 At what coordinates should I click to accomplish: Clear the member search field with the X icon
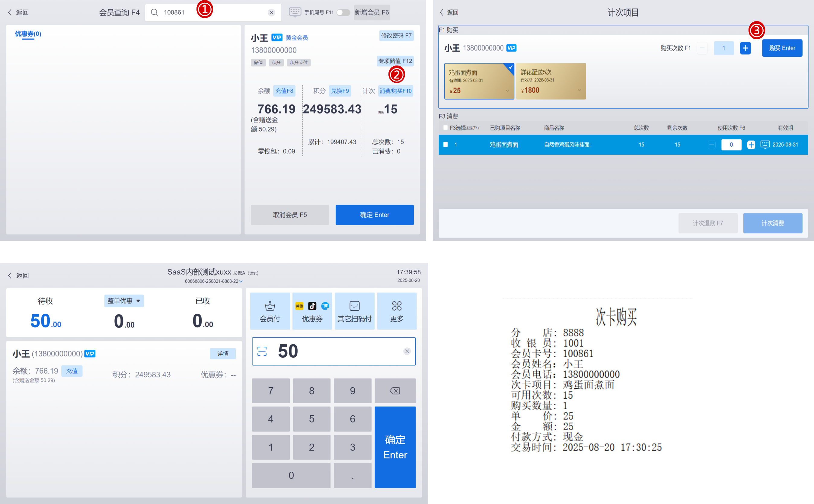click(271, 12)
